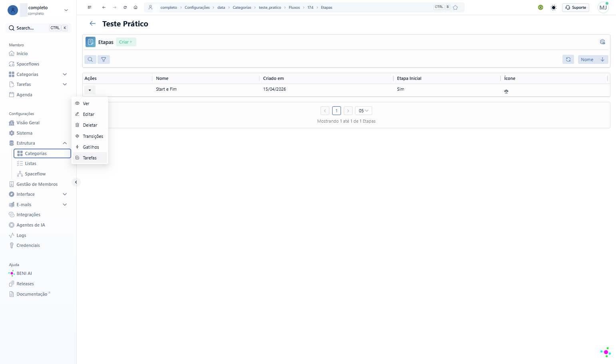Screen dimensions: 616x364
Task: Select Editar in the actions menu
Action: tap(90, 114)
